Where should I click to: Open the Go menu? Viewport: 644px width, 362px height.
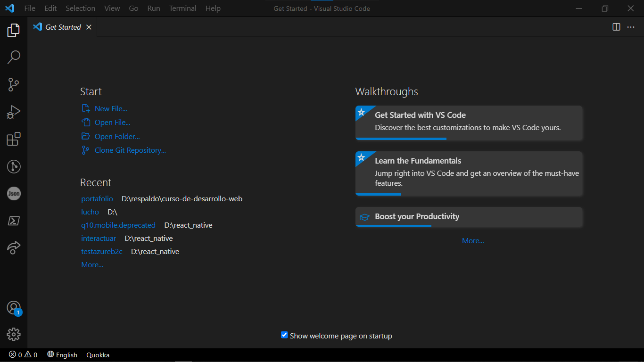134,8
